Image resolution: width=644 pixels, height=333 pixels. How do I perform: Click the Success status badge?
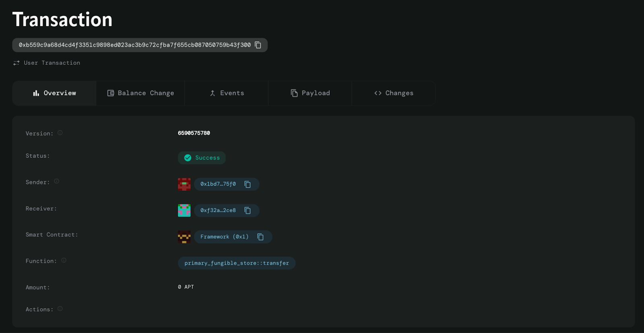[x=202, y=158]
